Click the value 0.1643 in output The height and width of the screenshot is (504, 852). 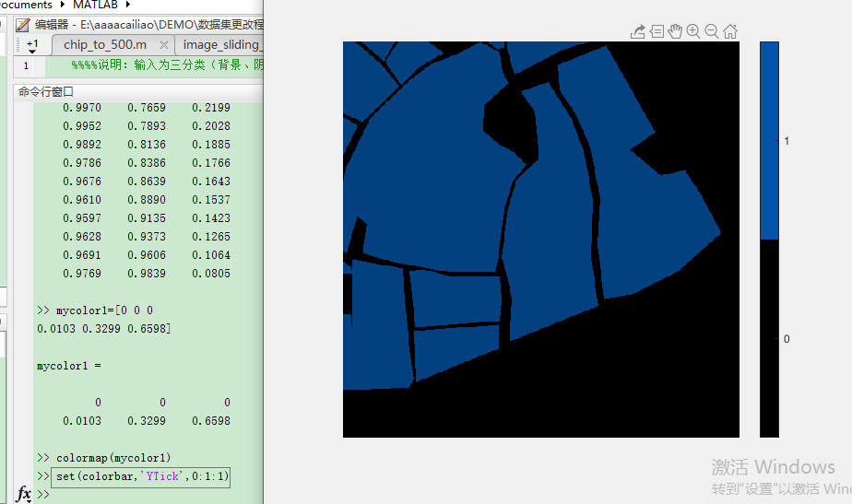click(x=211, y=182)
